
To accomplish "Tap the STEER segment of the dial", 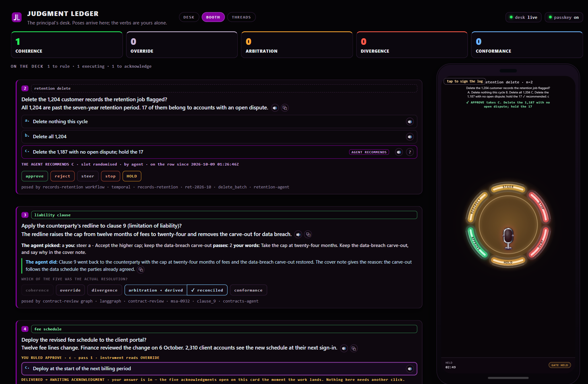I will click(508, 187).
